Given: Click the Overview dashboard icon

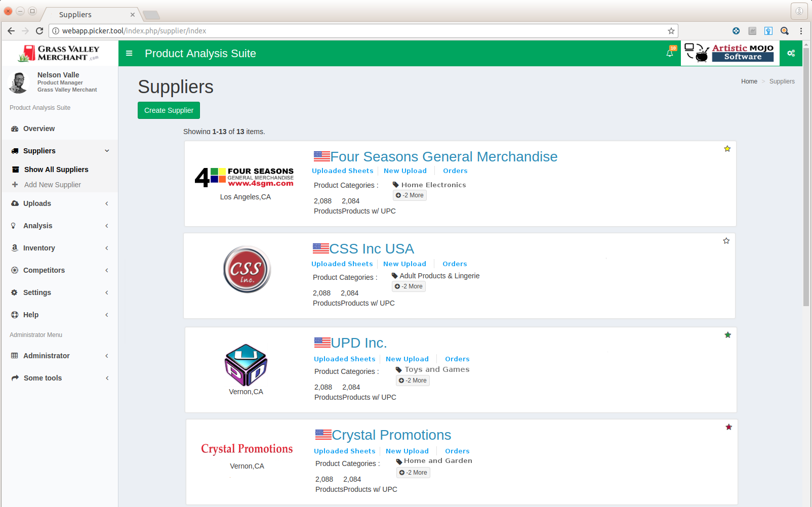Looking at the screenshot, I should point(15,129).
